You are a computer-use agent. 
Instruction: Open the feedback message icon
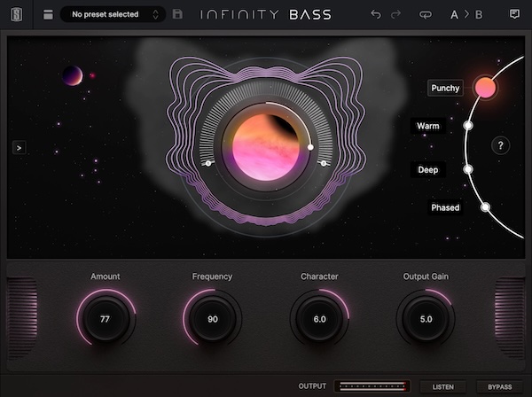(x=514, y=14)
